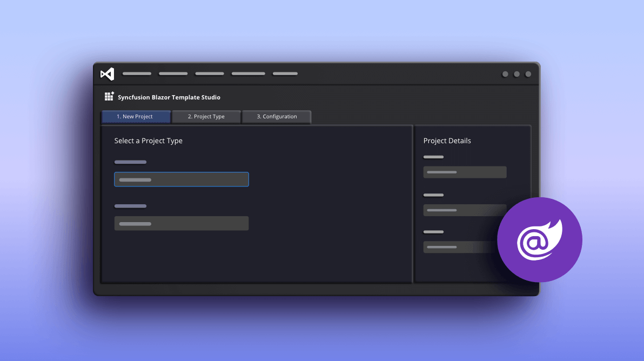Click the Select a Project Type heading
Viewport: 644px width, 361px height.
point(148,141)
